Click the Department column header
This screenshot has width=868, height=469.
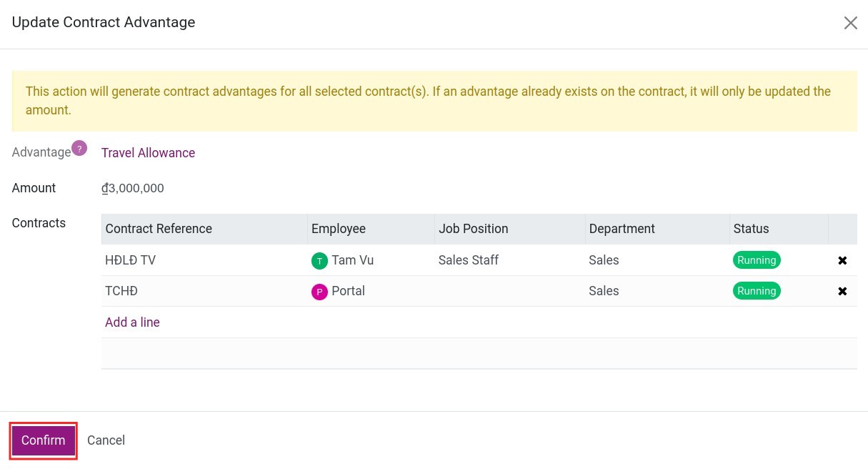pos(622,229)
